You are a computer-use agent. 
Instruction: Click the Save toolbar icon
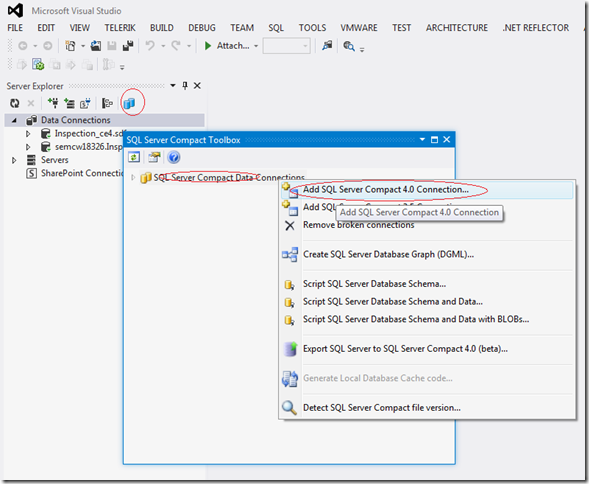(112, 46)
